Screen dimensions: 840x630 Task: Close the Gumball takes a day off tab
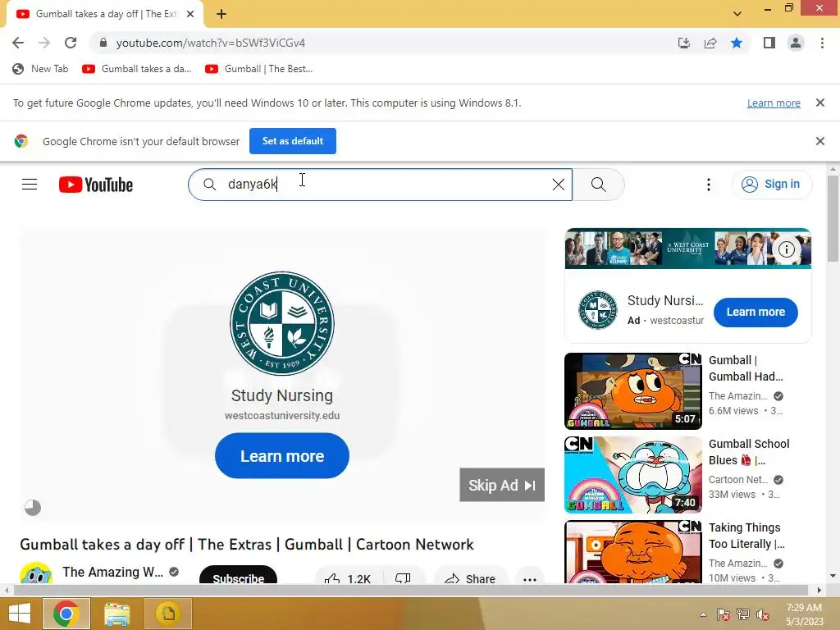click(x=190, y=14)
